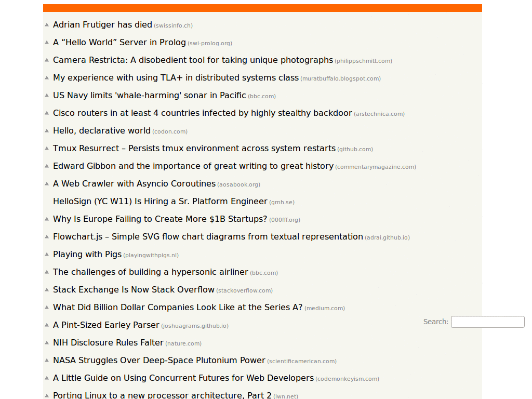Open HelloSign Sr. Platform Engineer job post
532x399 pixels.
[x=160, y=201]
